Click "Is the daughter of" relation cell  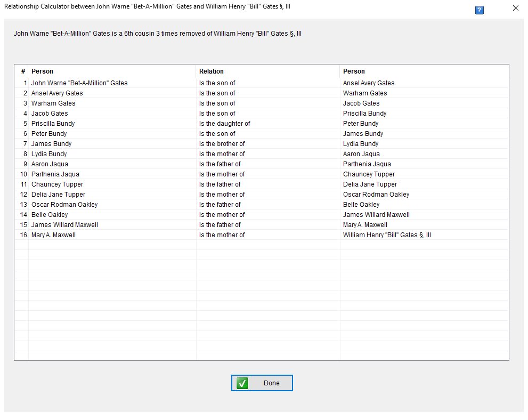(225, 123)
